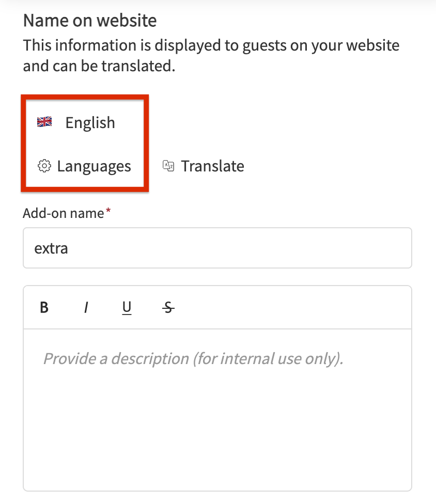Screen dimensions: 436x504
Task: Click the word "extra" in the name field
Action: (51, 248)
